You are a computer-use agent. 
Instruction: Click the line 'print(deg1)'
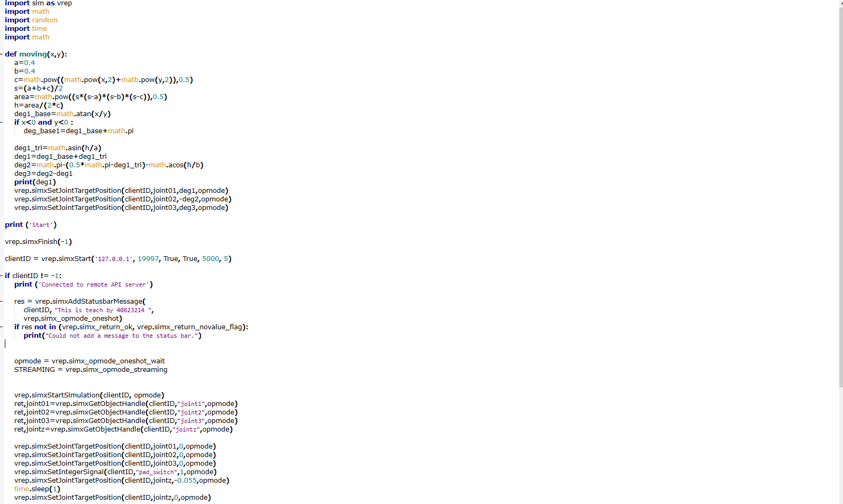click(x=35, y=182)
